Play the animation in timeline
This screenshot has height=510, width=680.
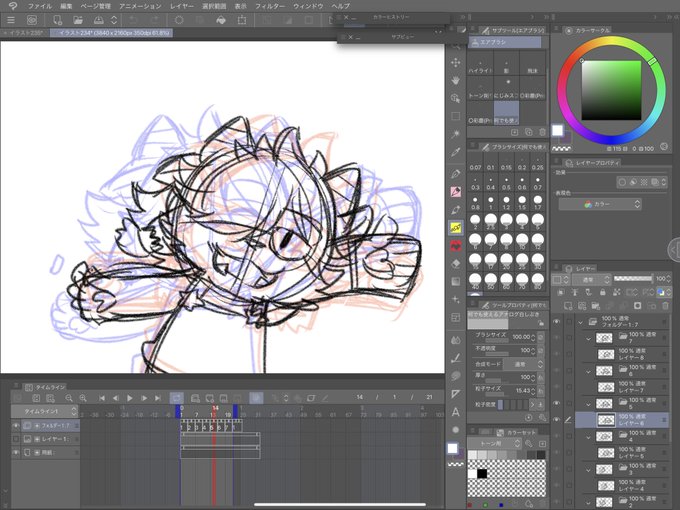[x=130, y=398]
